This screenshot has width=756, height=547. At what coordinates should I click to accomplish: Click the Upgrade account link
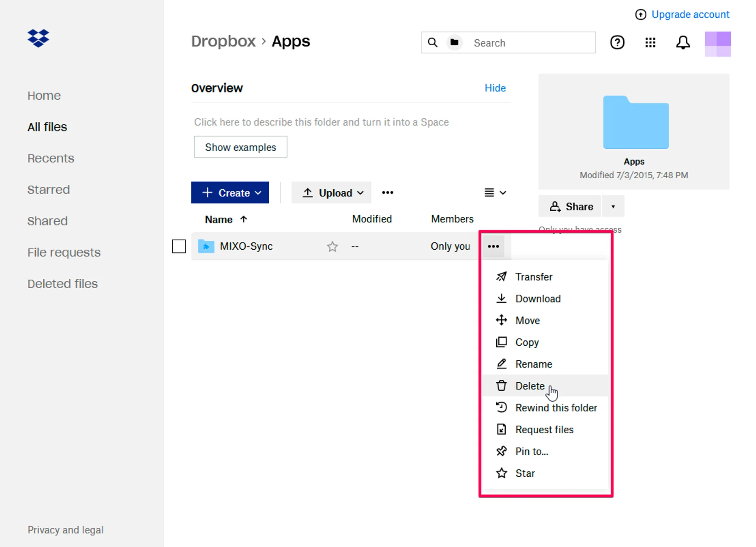click(x=690, y=14)
